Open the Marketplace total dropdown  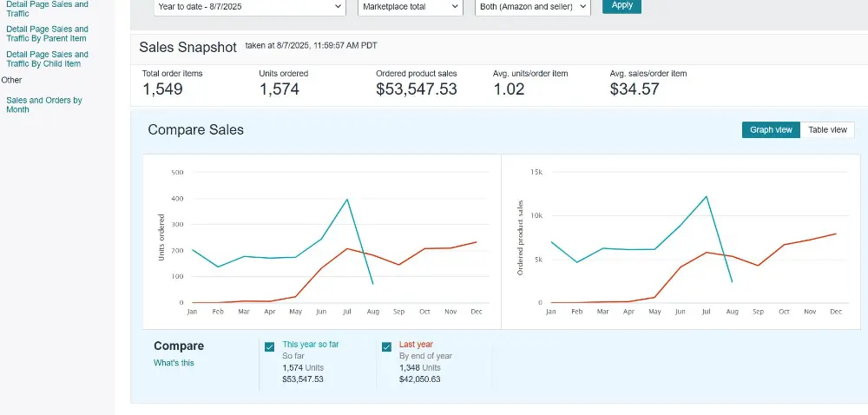[x=411, y=7]
